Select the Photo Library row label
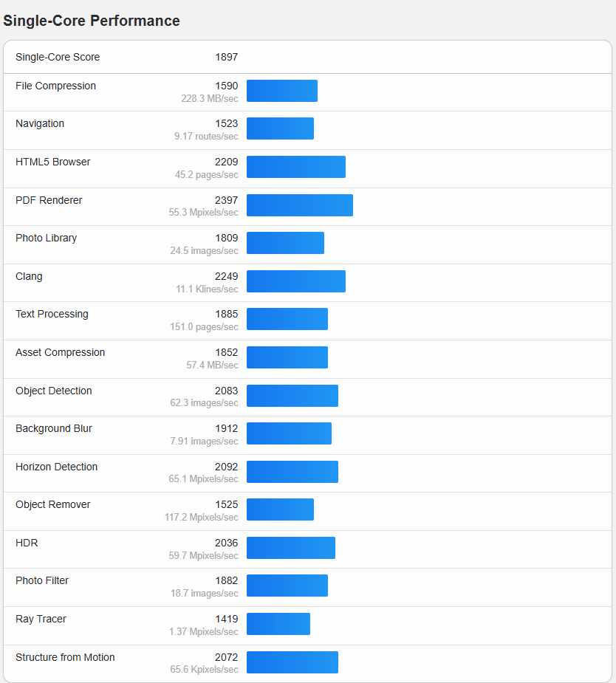Viewport: 616px width, 683px height. (46, 238)
